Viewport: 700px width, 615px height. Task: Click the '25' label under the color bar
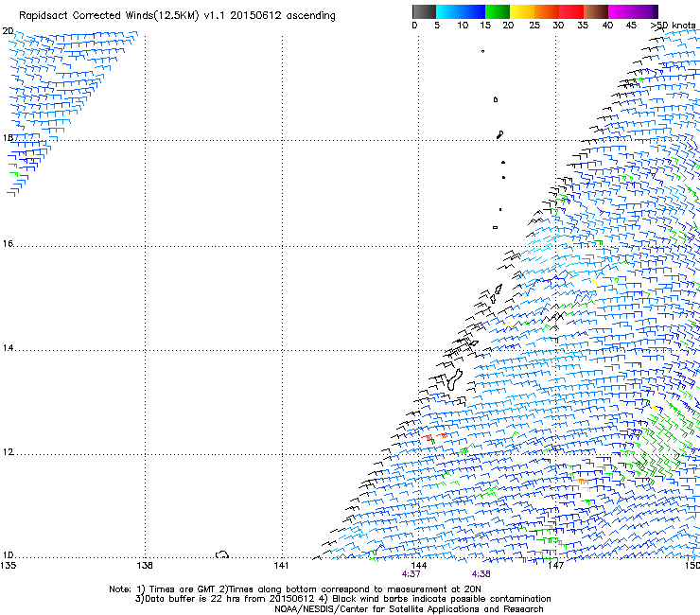[x=534, y=26]
